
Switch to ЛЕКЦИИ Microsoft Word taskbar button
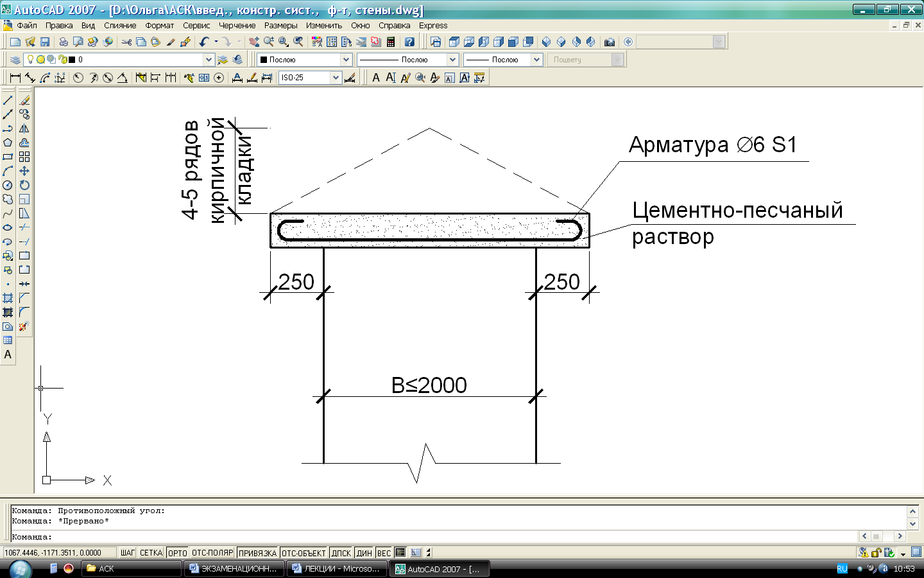[336, 569]
